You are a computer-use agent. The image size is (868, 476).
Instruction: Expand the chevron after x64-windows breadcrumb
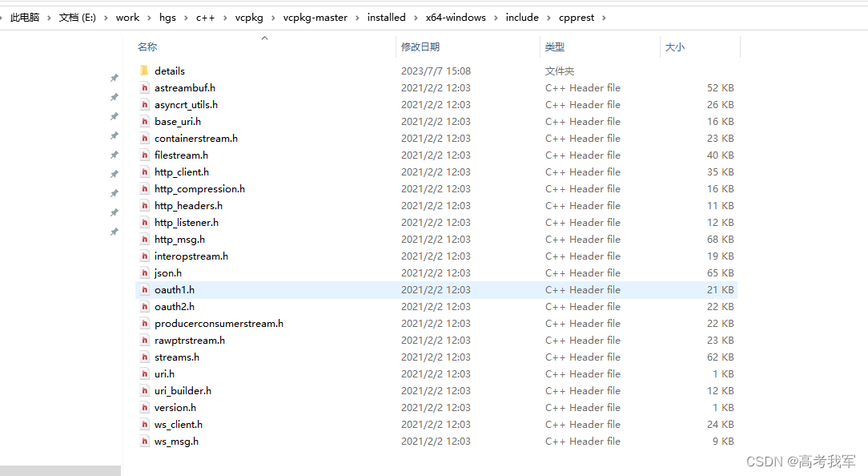click(496, 18)
